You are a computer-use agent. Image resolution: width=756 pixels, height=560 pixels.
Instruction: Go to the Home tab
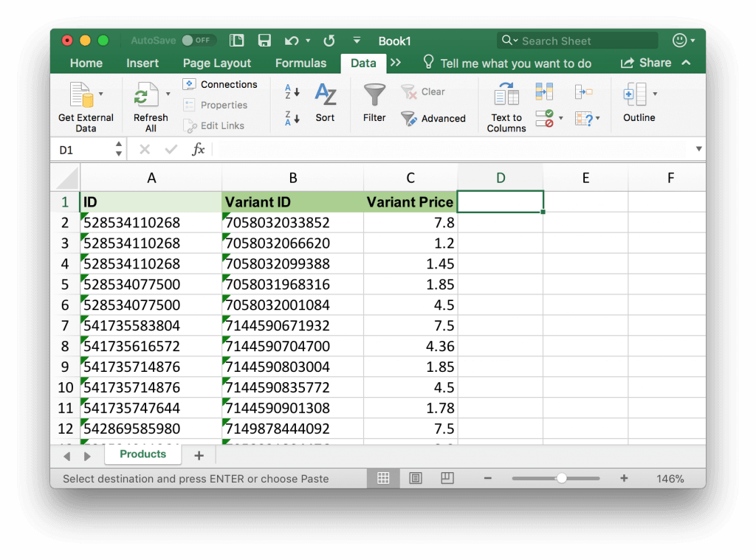tap(86, 63)
